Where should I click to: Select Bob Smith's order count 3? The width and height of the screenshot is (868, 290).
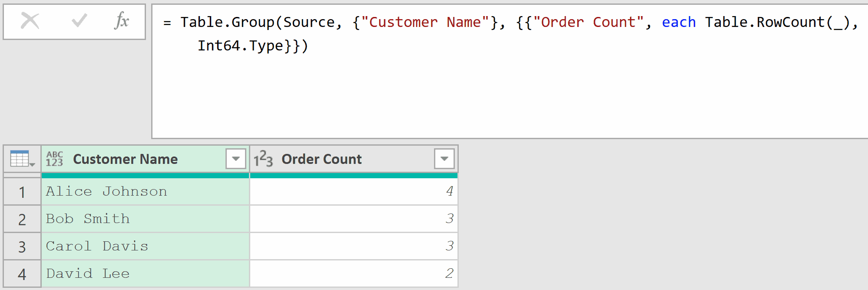[x=354, y=219]
